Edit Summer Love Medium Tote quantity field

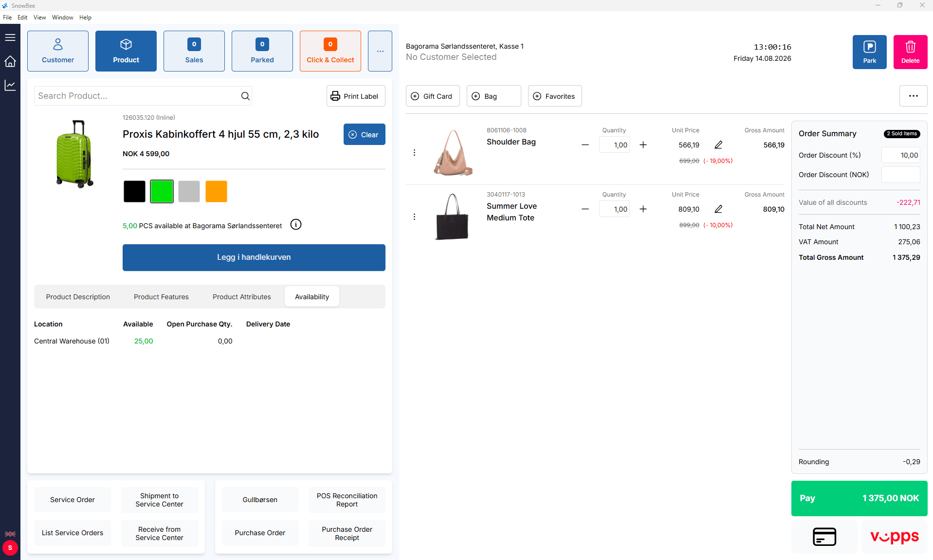614,209
